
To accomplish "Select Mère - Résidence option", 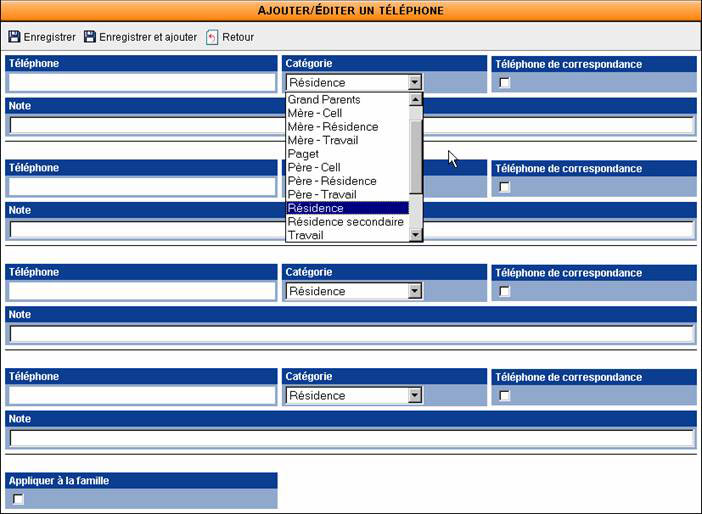I will pos(347,127).
